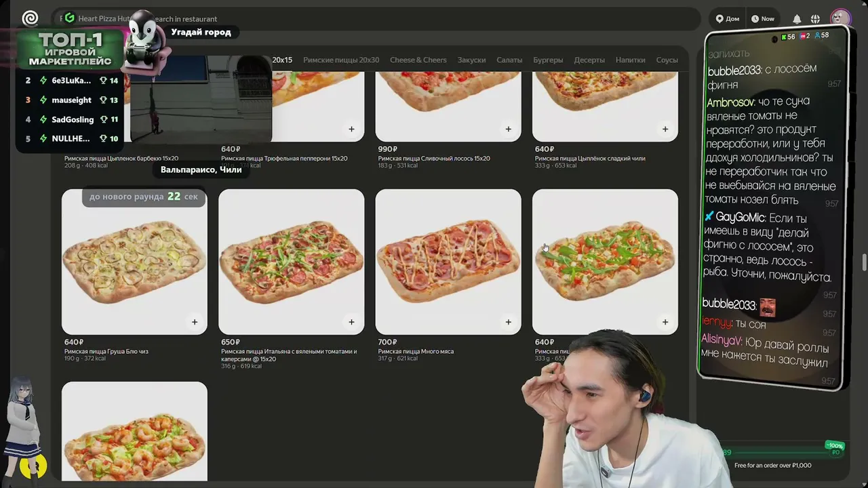
Task: Click the title Римская пицца Цыплёнок сладкий чили
Action: pos(590,158)
